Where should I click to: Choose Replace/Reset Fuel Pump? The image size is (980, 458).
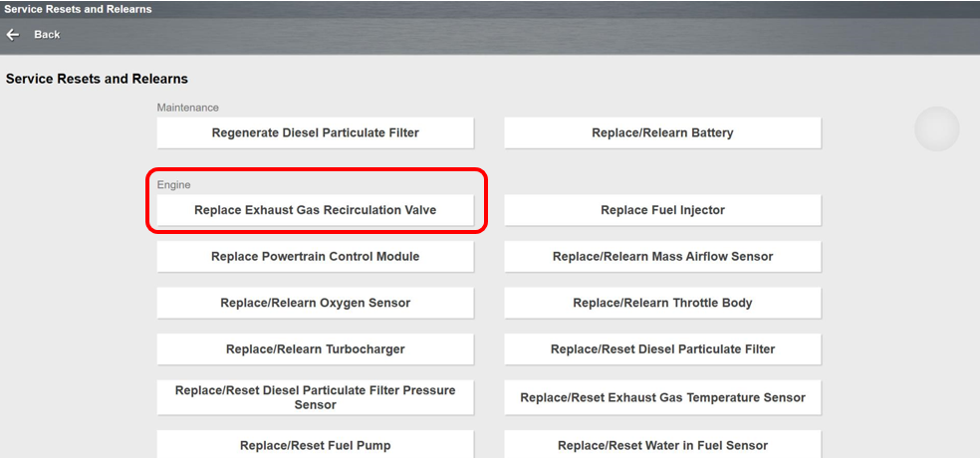(315, 444)
